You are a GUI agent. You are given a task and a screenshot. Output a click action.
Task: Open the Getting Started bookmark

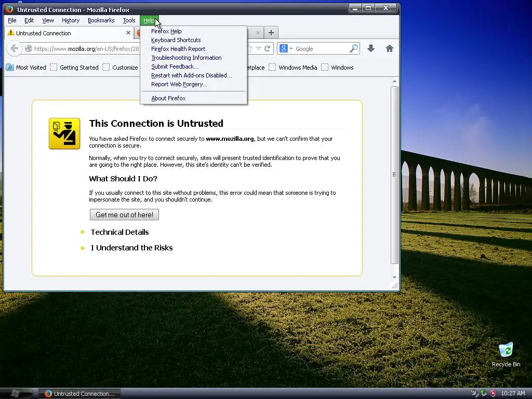pos(74,68)
